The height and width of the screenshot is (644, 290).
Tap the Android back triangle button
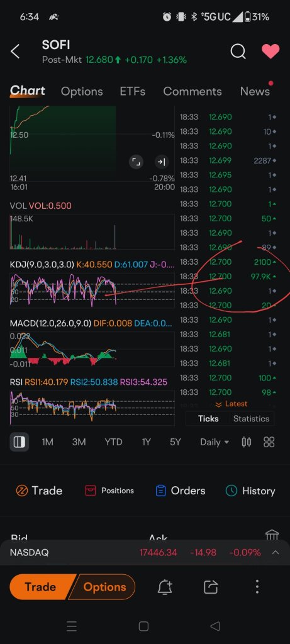point(215,626)
